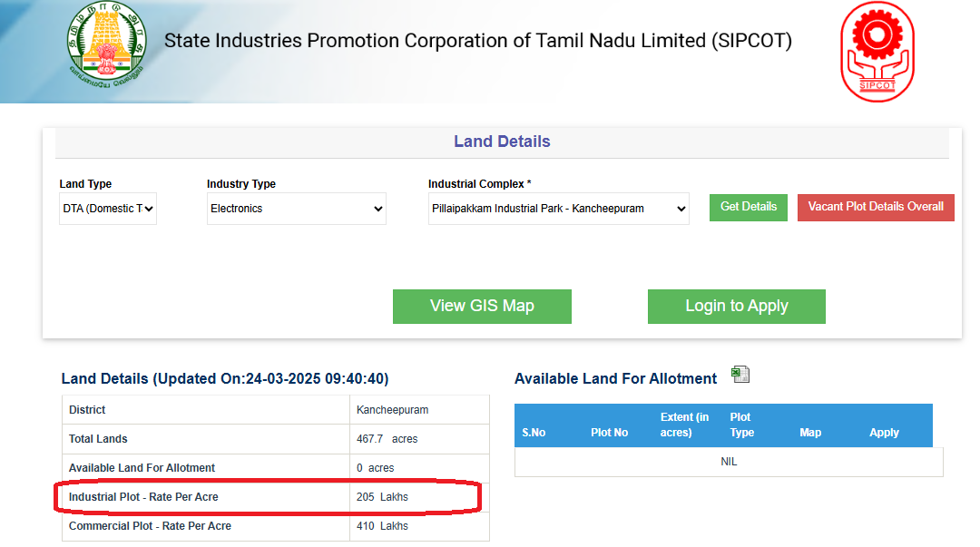980x547 pixels.
Task: Click the Login to Apply button
Action: click(x=736, y=307)
